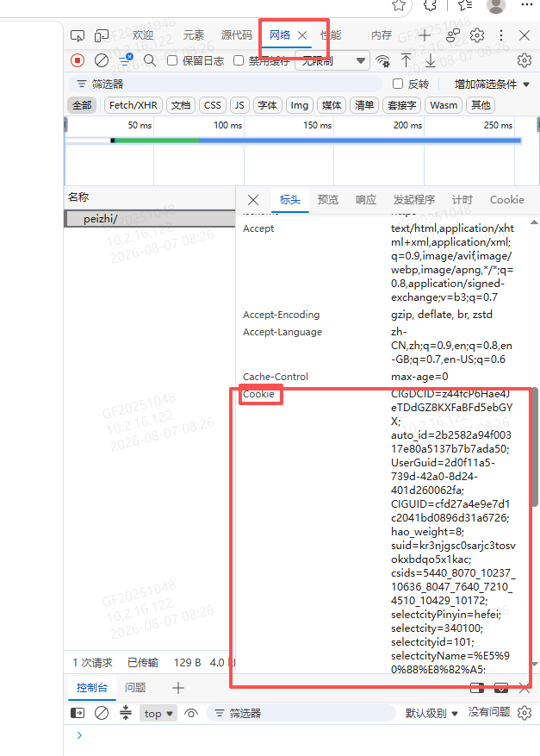Viewport: 540px width, 756px height.
Task: Select the peizhi/ request row
Action: pyautogui.click(x=150, y=219)
